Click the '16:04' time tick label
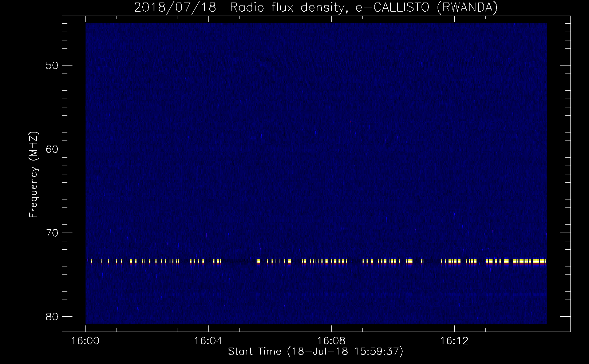This screenshot has height=364, width=589. [x=208, y=341]
